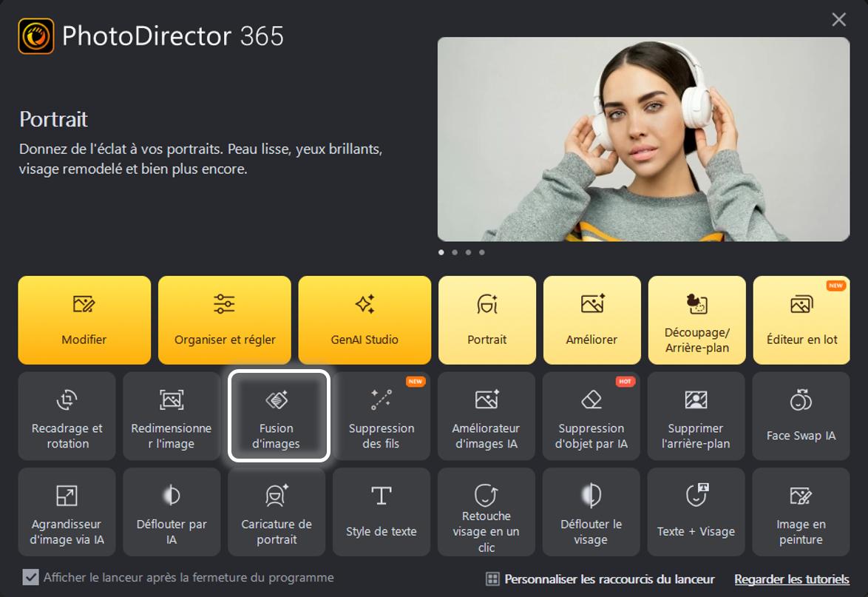Open Regarder les tutoriels

[791, 579]
